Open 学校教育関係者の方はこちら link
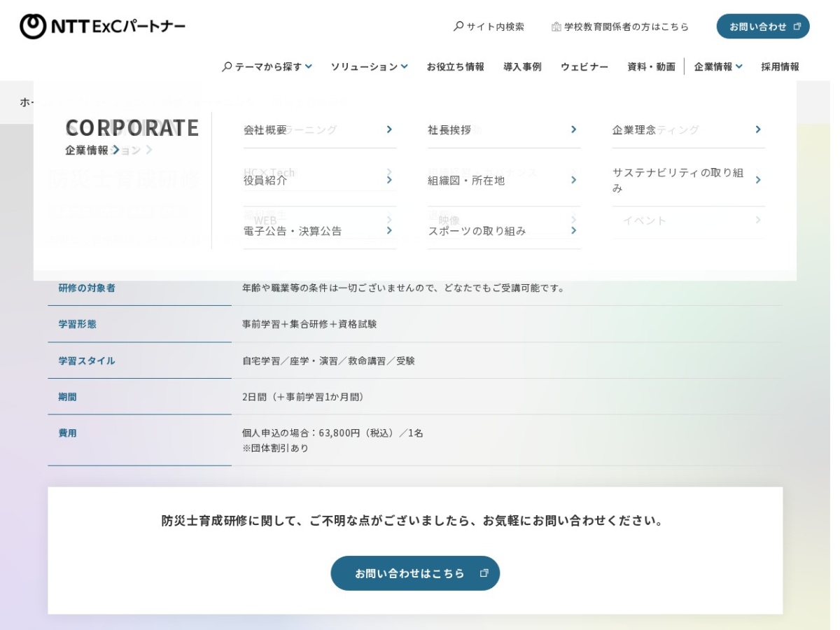The height and width of the screenshot is (630, 840). click(620, 27)
